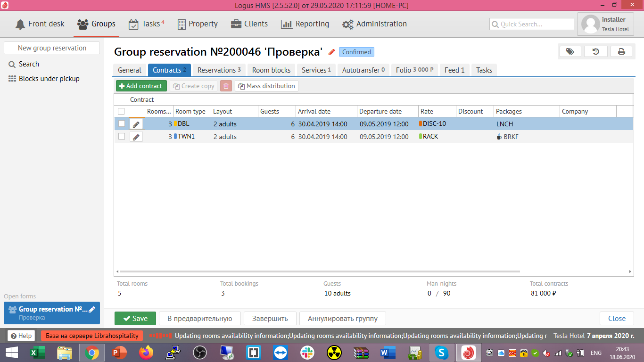Open the change history button
The width and height of the screenshot is (644, 362).
tap(596, 52)
